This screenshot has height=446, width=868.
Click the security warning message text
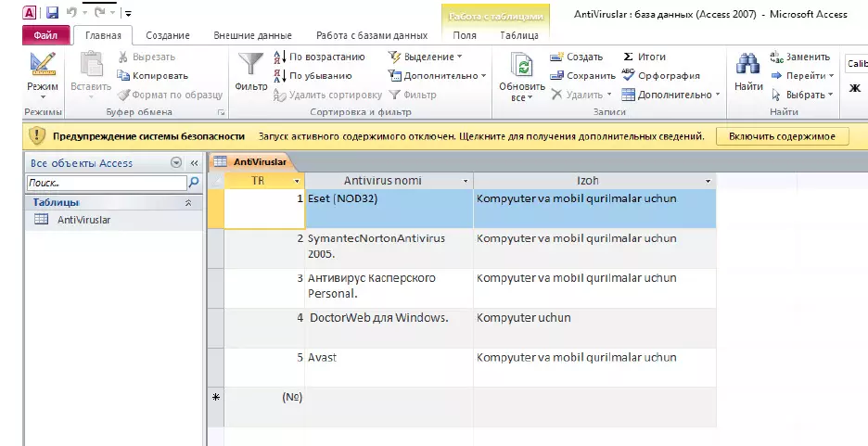(x=481, y=136)
